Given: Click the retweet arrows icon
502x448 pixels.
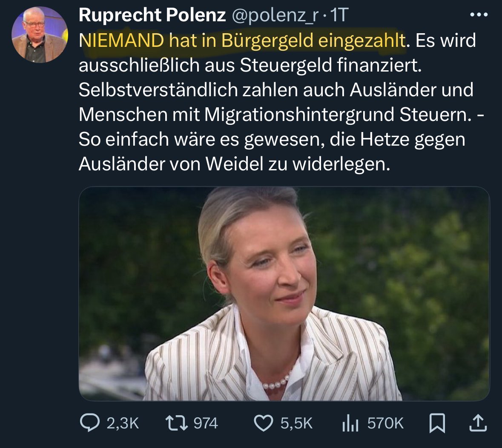Looking at the screenshot, I should point(176,423).
